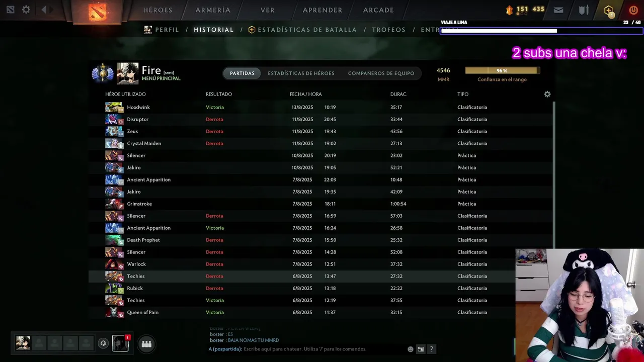The image size is (644, 362).
Task: Click the Rubick hero portrait
Action: (114, 288)
